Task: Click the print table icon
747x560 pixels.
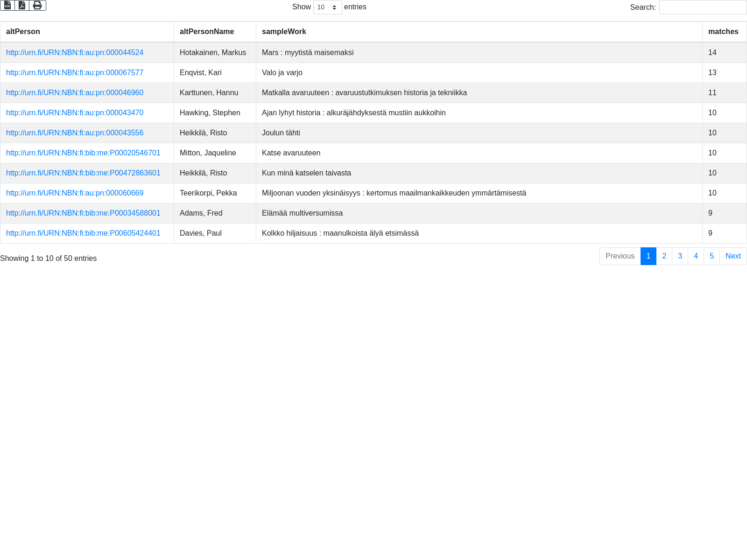Action: (37, 5)
